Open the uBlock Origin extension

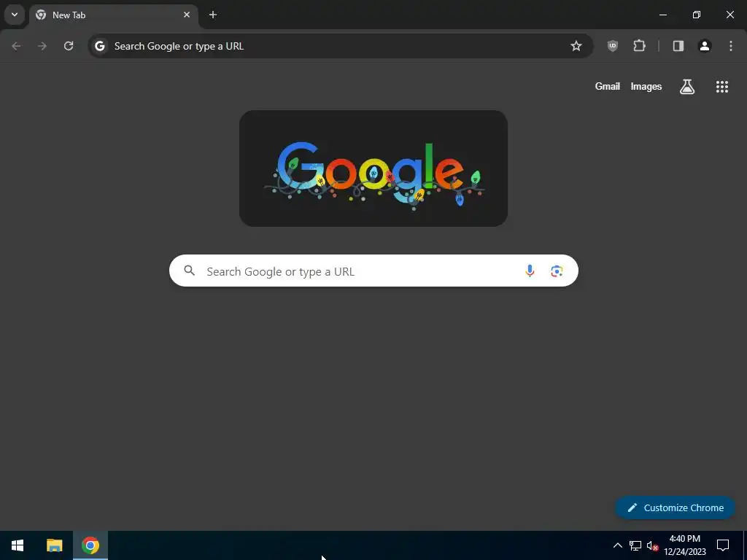[x=613, y=46]
